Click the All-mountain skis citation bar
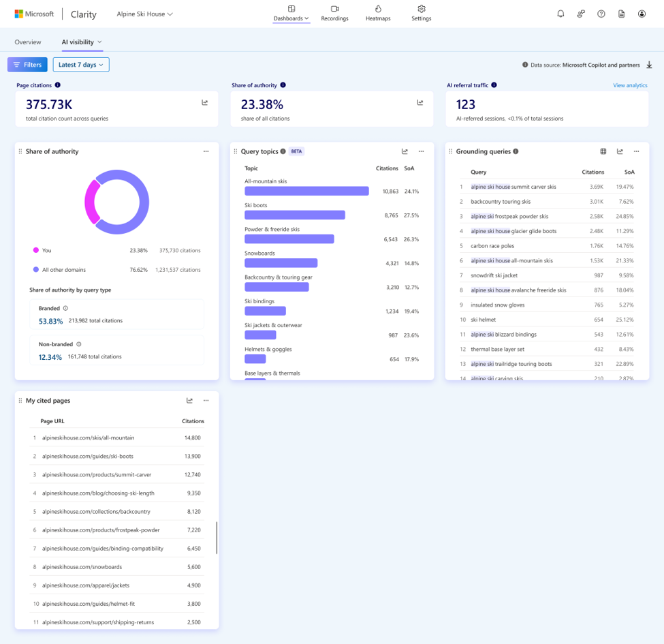This screenshot has width=664, height=644. click(306, 191)
